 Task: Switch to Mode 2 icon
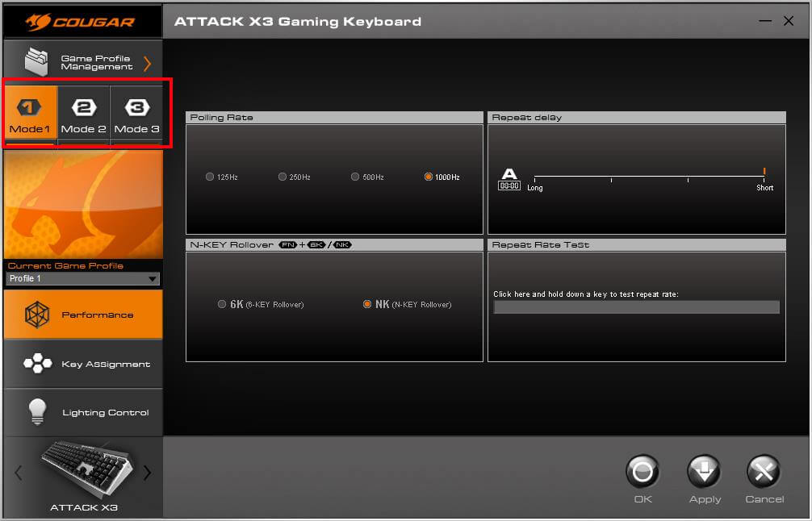tap(84, 107)
